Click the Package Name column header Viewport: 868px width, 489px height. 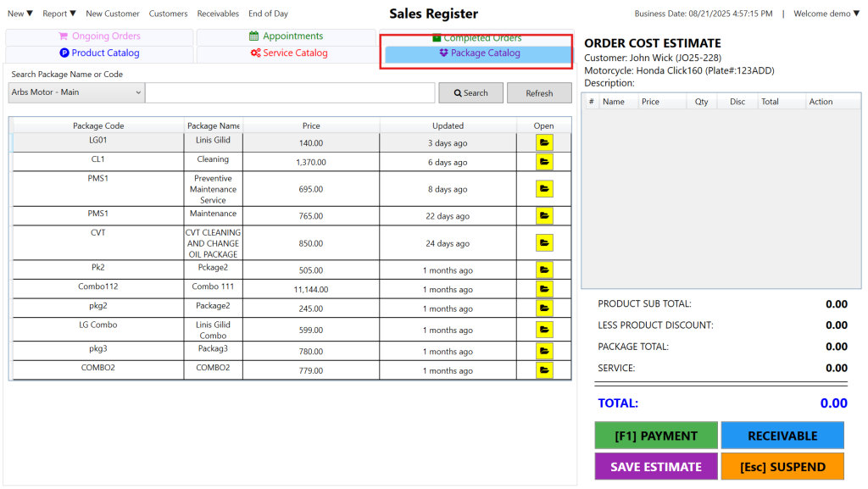click(213, 125)
